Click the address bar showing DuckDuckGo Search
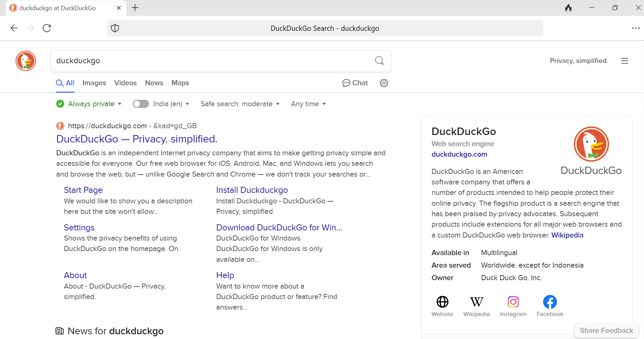644x339 pixels. click(x=325, y=28)
